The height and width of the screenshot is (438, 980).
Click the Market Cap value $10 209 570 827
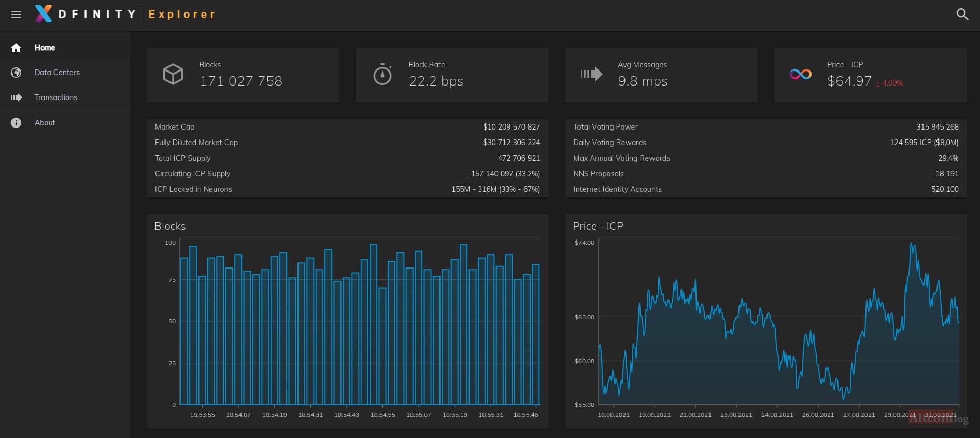click(x=512, y=127)
